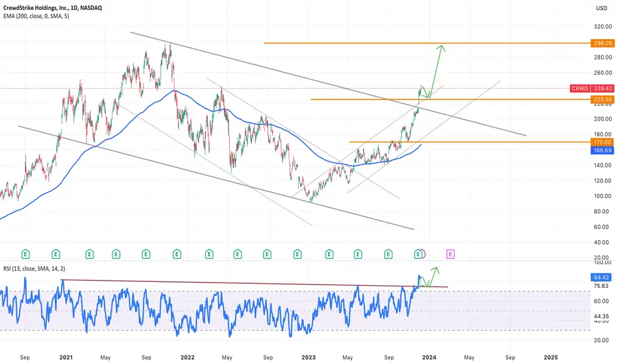Select the dark red RSI trendline
This screenshot has height=364, width=617.
pyautogui.click(x=254, y=283)
